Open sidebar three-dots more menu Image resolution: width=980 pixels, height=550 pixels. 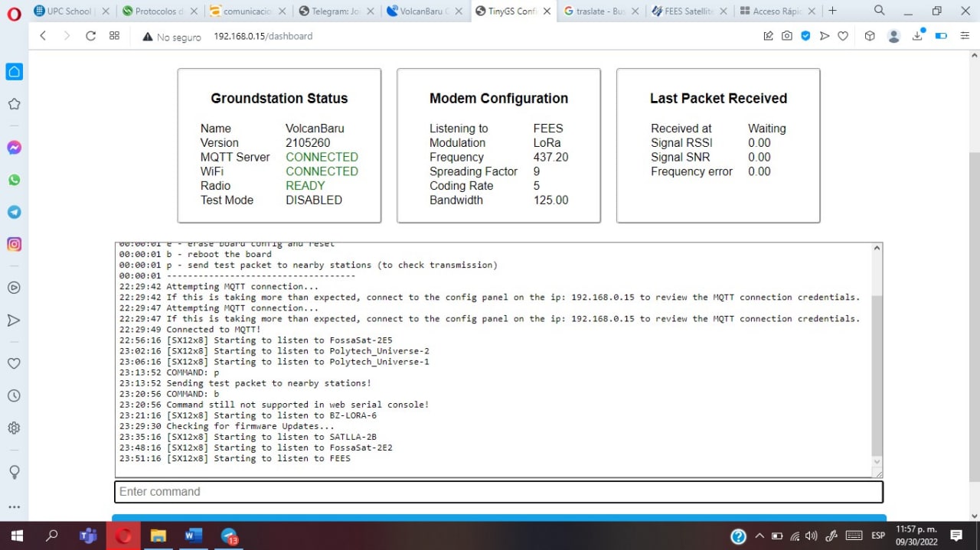(x=14, y=506)
